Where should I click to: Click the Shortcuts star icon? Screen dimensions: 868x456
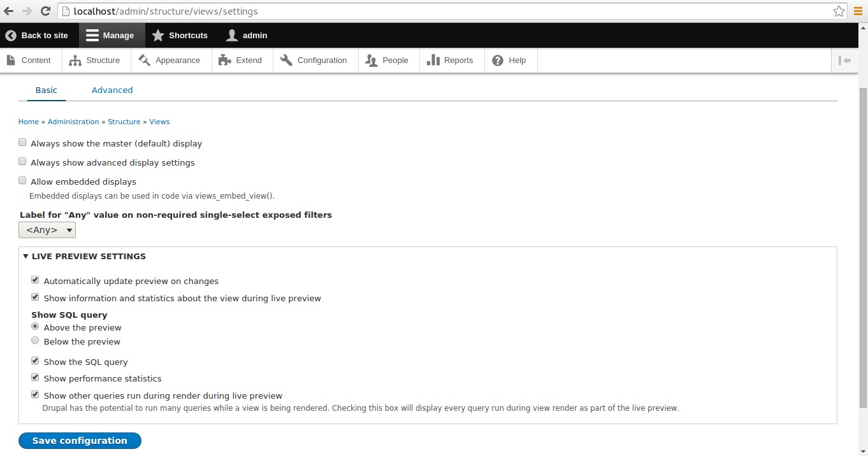(158, 35)
